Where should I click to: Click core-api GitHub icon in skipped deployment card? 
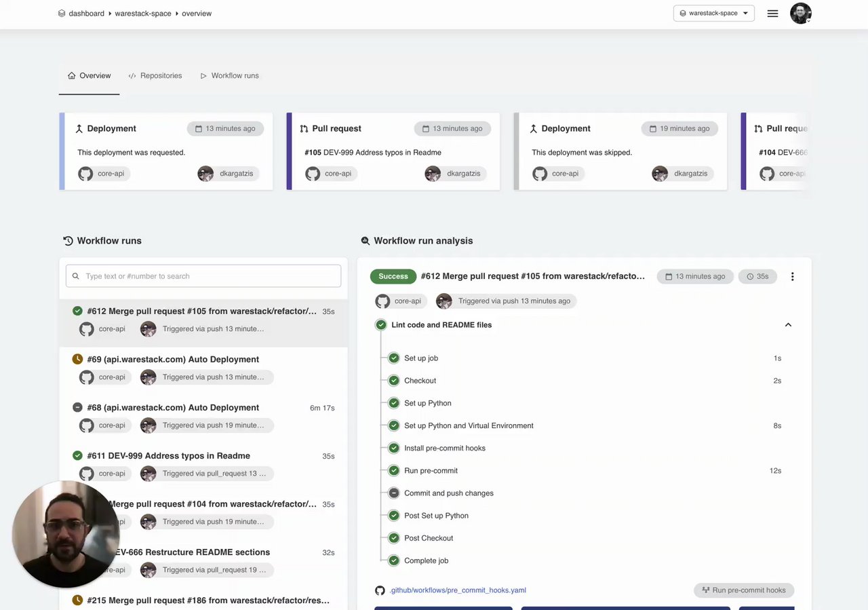540,174
